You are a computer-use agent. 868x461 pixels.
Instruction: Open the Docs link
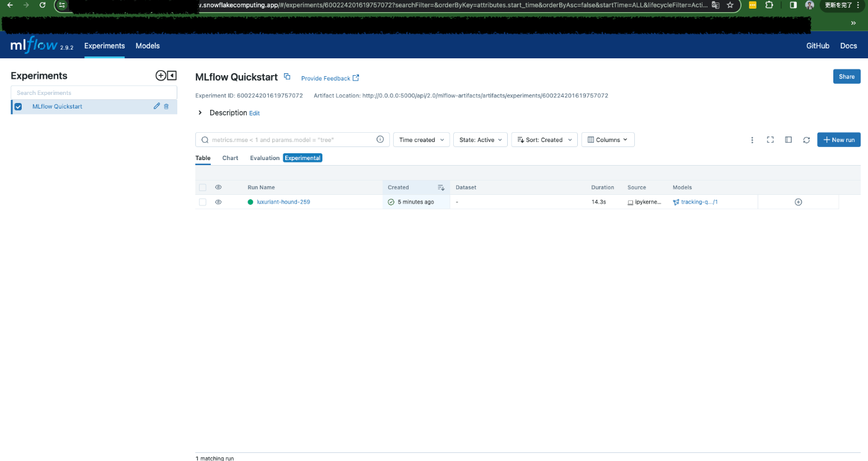[848, 46]
